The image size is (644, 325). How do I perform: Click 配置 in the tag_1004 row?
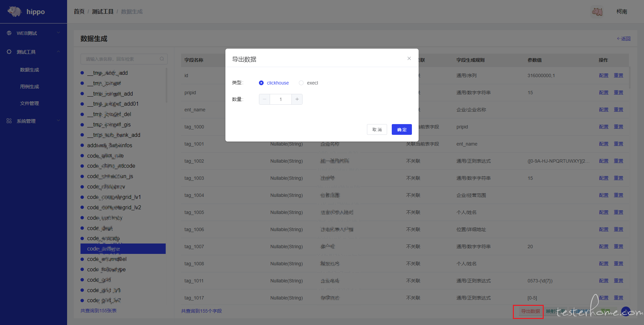click(604, 195)
